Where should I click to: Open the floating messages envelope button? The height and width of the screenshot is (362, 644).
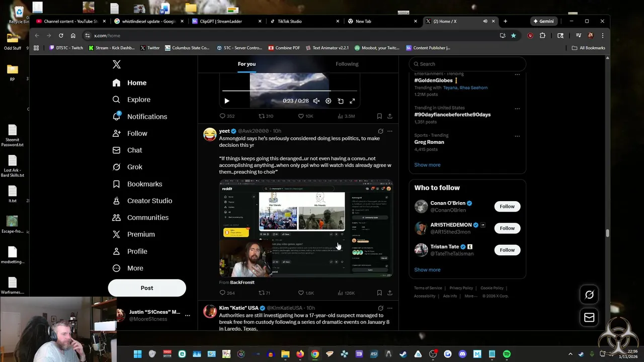pos(589,317)
